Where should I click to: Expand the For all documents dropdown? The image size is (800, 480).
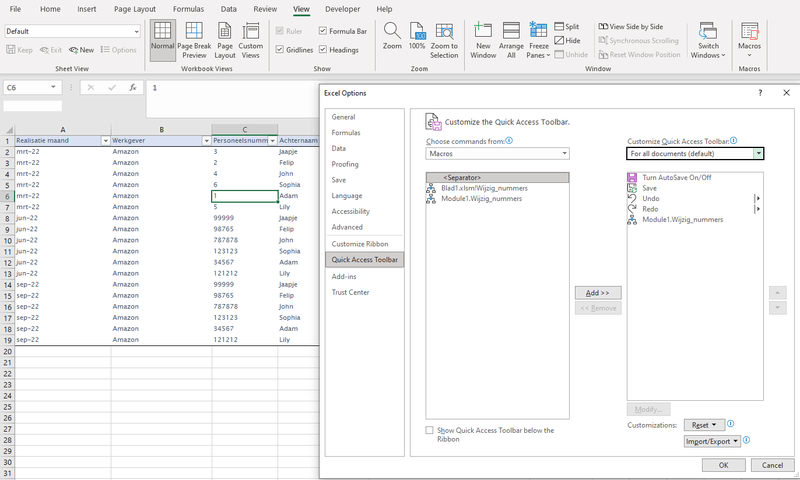tap(695, 153)
